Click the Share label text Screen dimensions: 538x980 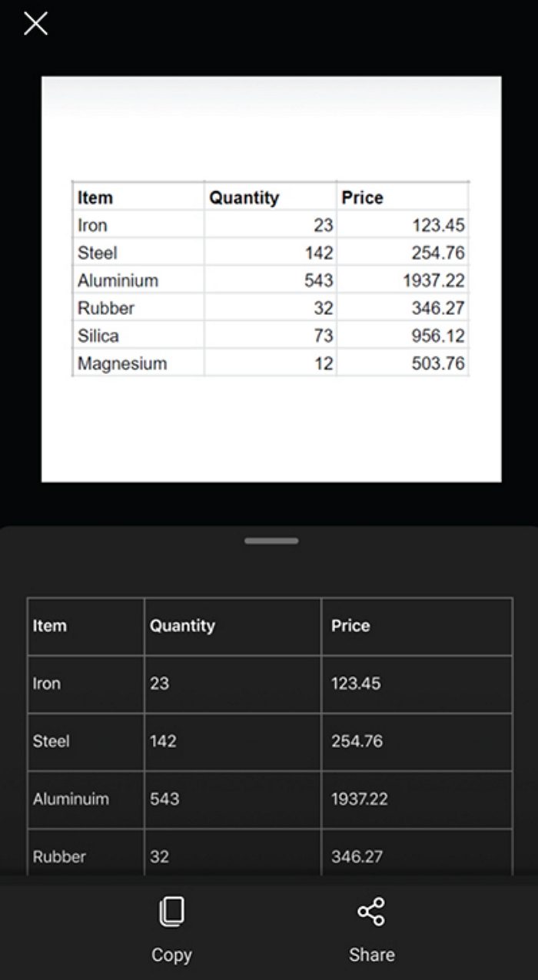[x=371, y=955]
